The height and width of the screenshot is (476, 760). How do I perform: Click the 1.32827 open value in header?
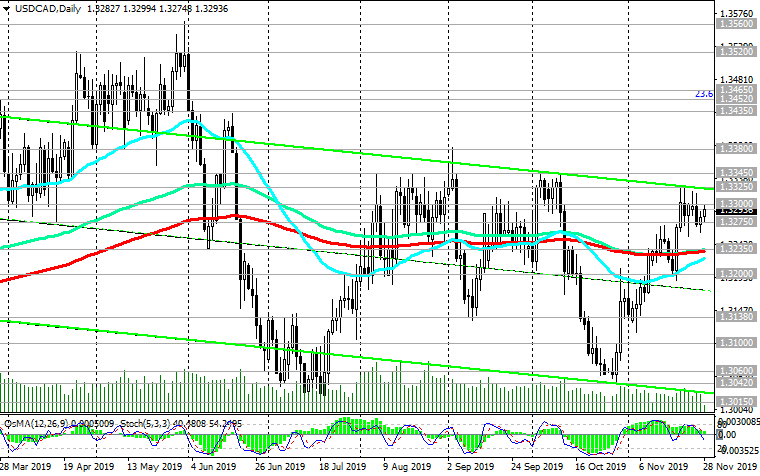coord(103,9)
